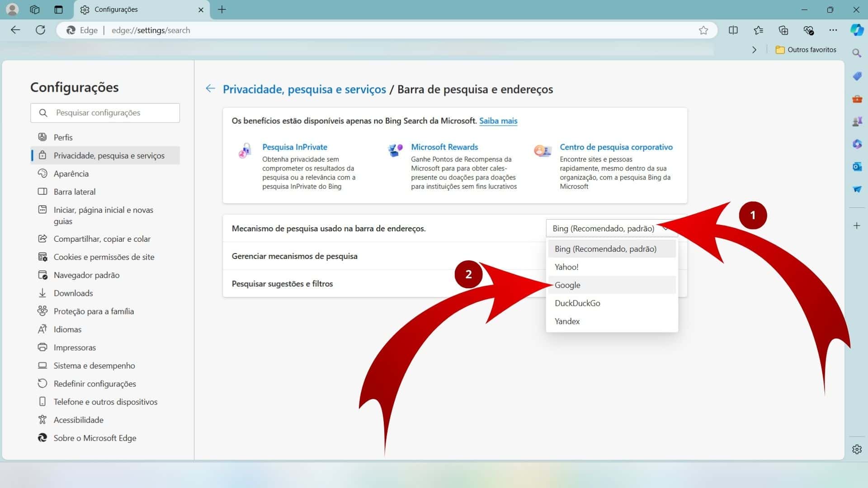The height and width of the screenshot is (488, 868).
Task: Open the Microsoft Rewards link
Action: click(444, 147)
